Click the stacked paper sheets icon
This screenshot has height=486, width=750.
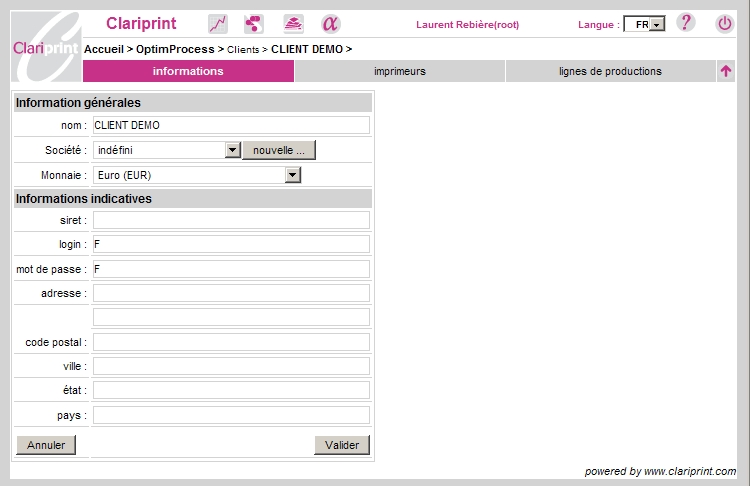292,24
